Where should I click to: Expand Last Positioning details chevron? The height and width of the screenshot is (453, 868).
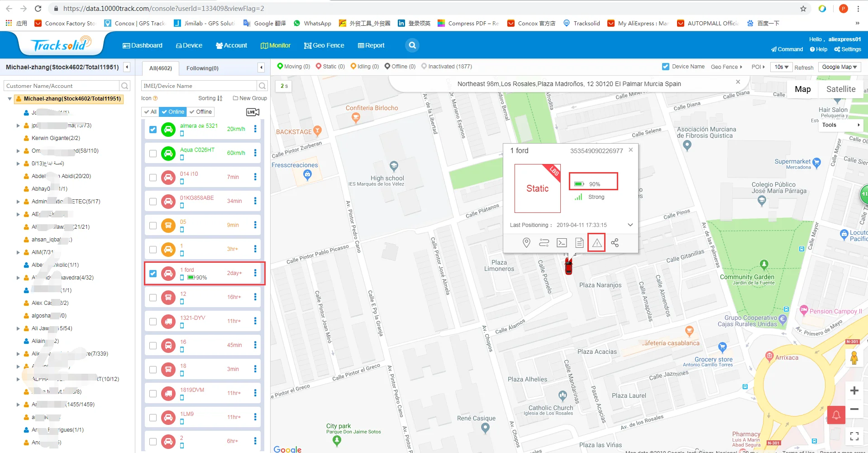[x=630, y=225]
